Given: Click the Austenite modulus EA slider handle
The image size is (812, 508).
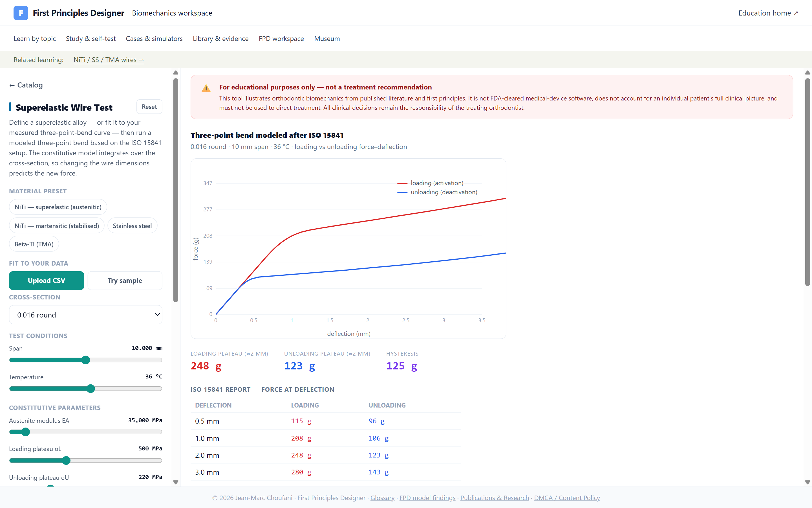Looking at the screenshot, I should coord(25,432).
